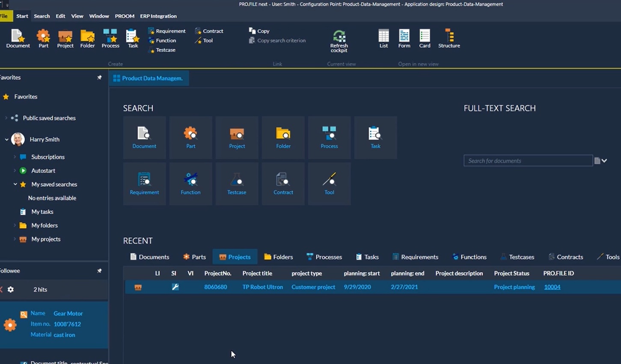Click the Followee settings gear icon
The image size is (621, 364).
coord(11,290)
